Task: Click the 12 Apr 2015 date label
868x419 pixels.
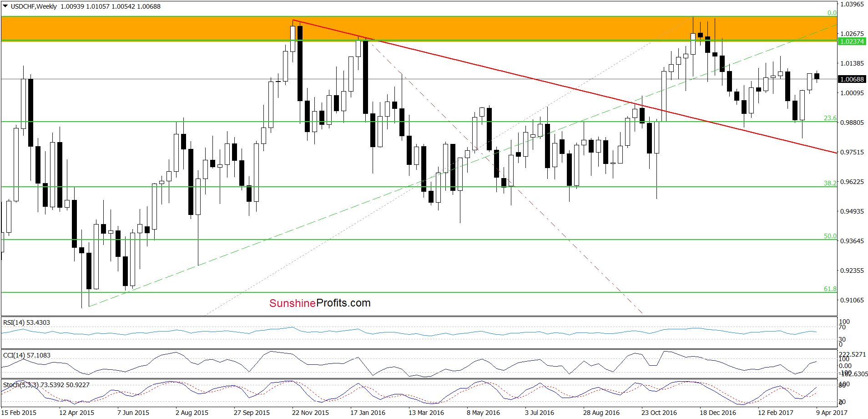Action: [76, 413]
